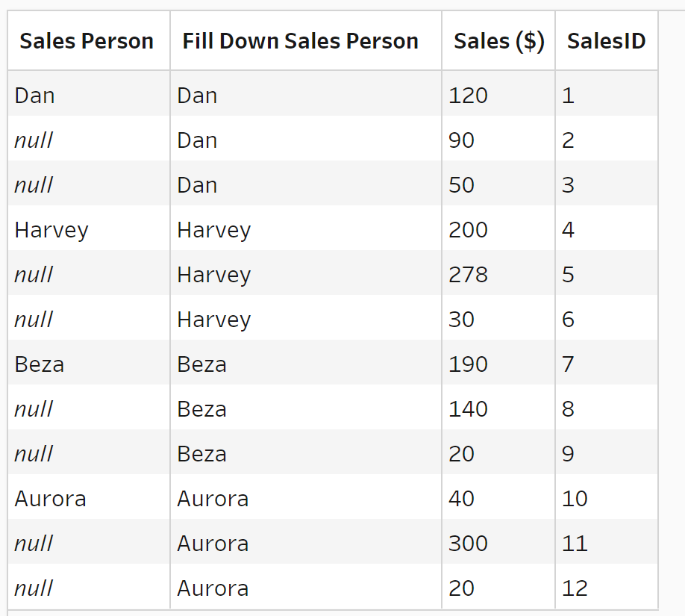Select the 140 sales value cell

click(x=469, y=408)
